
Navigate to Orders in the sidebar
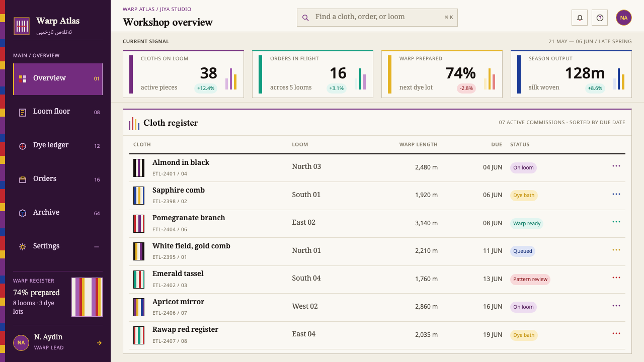[58, 179]
